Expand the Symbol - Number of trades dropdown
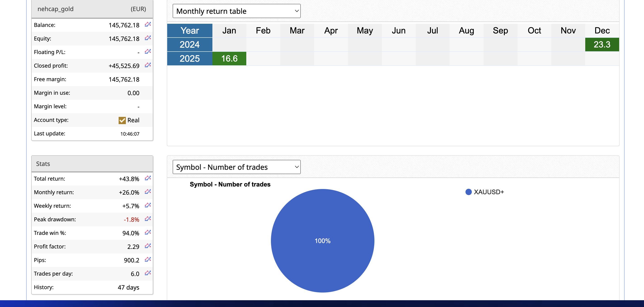This screenshot has height=307, width=644. 236,167
